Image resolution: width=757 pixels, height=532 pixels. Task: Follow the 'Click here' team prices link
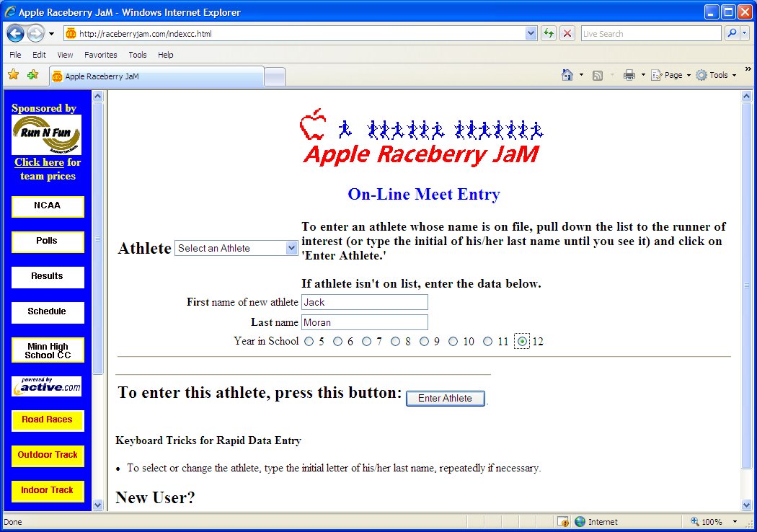pos(39,162)
